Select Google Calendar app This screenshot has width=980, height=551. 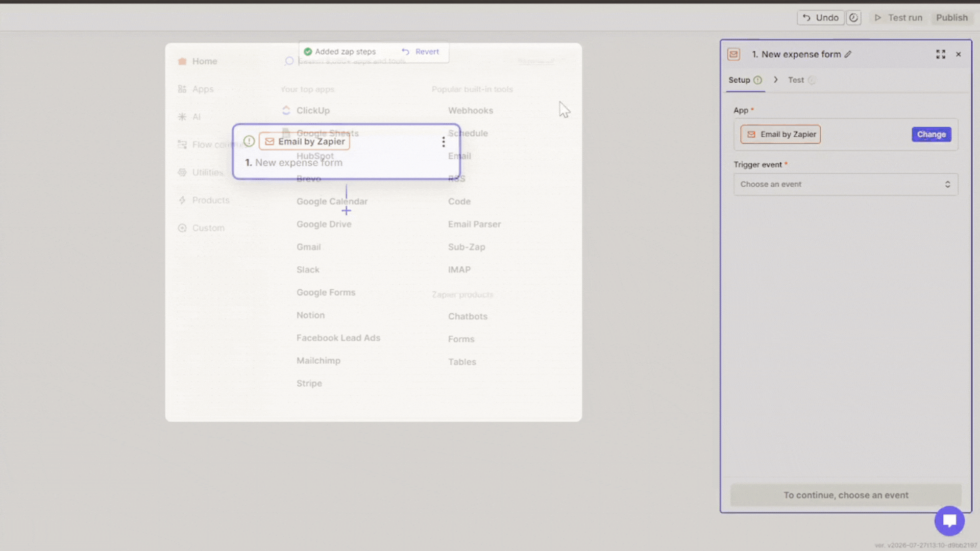point(332,202)
